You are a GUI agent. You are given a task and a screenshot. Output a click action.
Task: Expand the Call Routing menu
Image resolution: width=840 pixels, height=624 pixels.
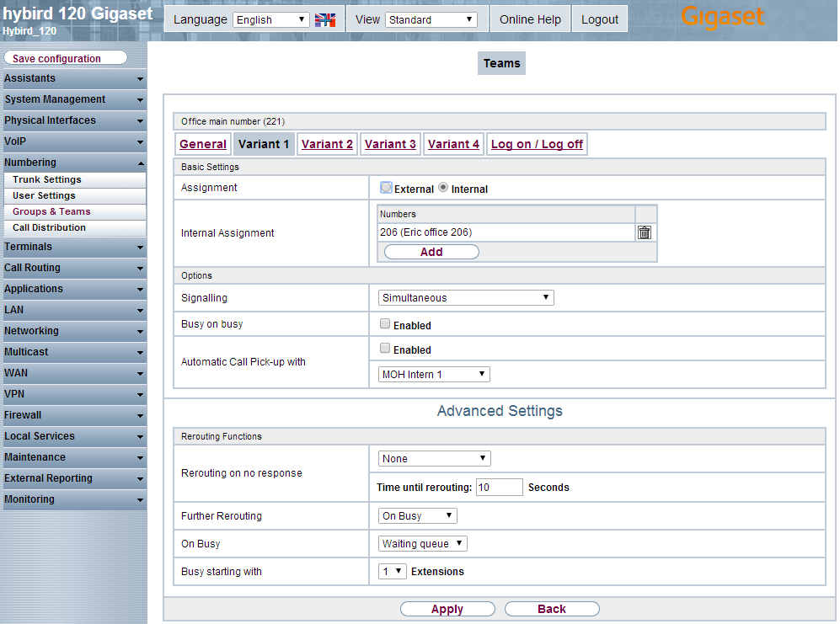tap(73, 267)
